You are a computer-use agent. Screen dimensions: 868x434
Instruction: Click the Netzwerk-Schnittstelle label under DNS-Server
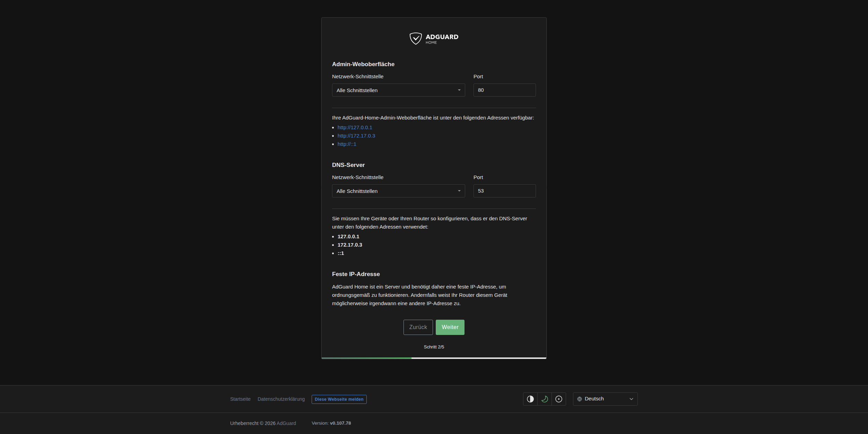tap(358, 177)
